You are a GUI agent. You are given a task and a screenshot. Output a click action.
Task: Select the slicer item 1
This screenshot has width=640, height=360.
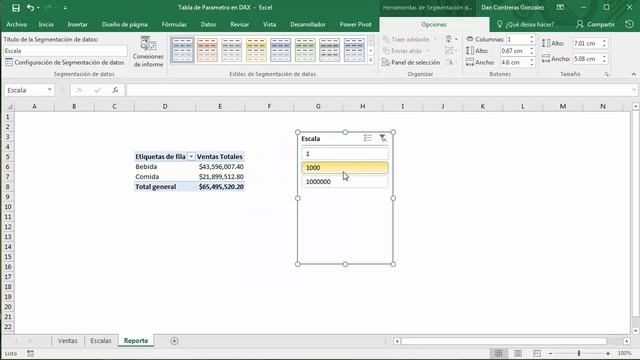coord(344,154)
